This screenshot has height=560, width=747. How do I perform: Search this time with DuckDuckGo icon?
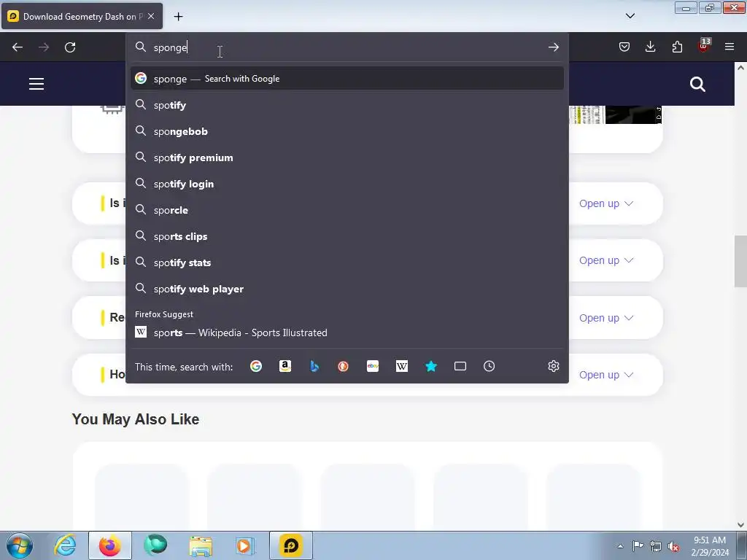(343, 366)
